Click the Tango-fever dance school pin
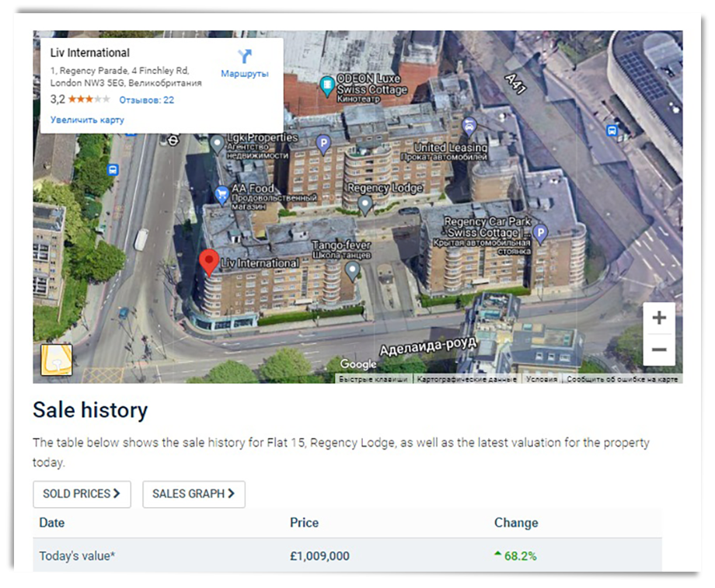The height and width of the screenshot is (588, 715). pyautogui.click(x=352, y=270)
